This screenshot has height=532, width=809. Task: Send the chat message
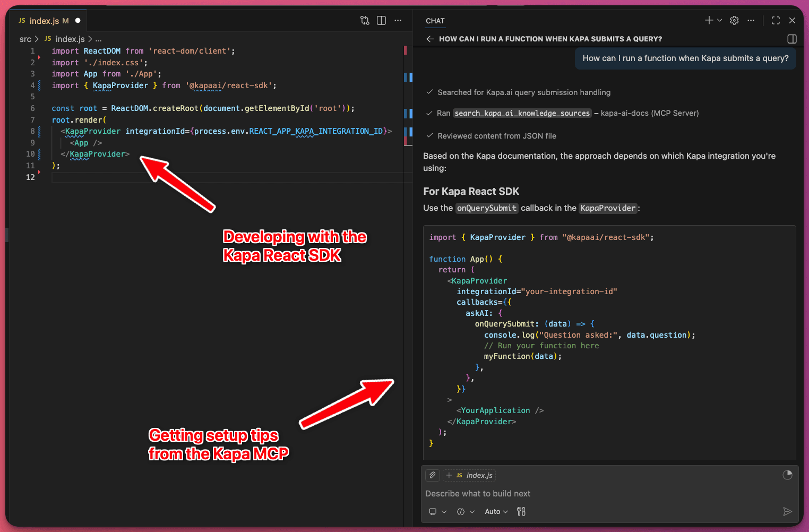[787, 512]
